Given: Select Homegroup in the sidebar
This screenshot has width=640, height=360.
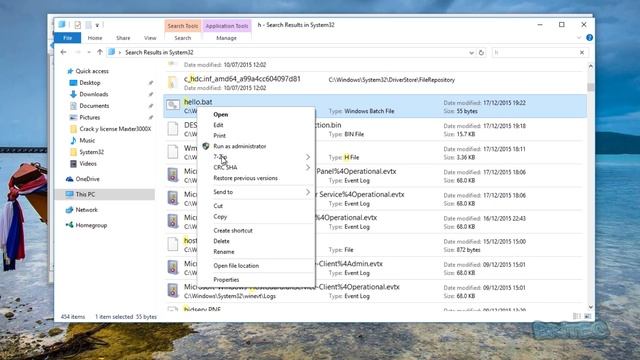Looking at the screenshot, I should (91, 225).
